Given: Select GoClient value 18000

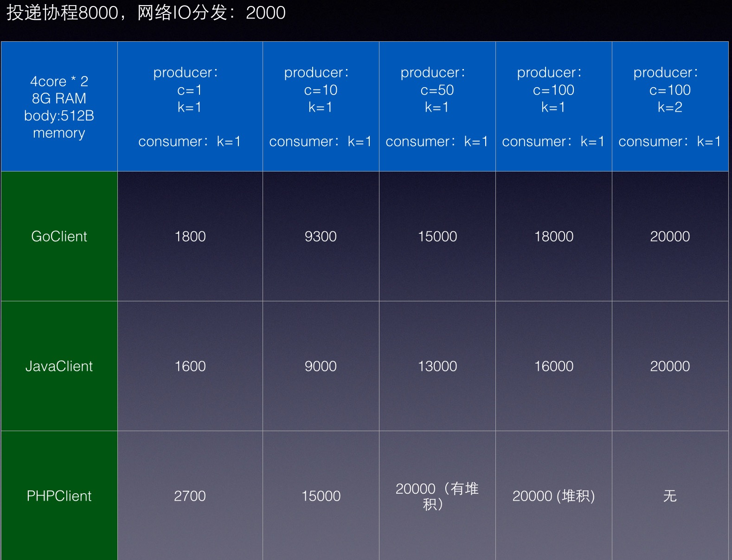Looking at the screenshot, I should pyautogui.click(x=554, y=236).
